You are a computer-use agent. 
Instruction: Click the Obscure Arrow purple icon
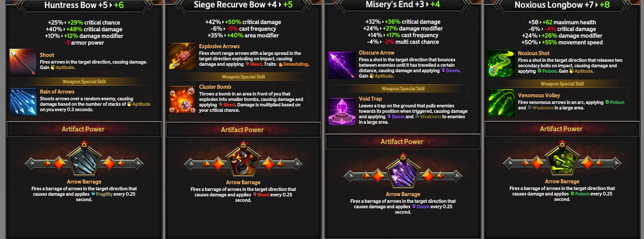[x=342, y=65]
